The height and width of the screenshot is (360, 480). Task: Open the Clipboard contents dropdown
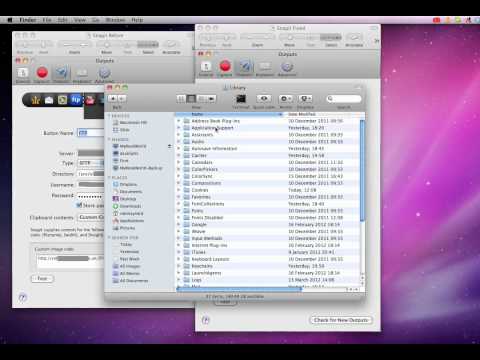coord(91,217)
